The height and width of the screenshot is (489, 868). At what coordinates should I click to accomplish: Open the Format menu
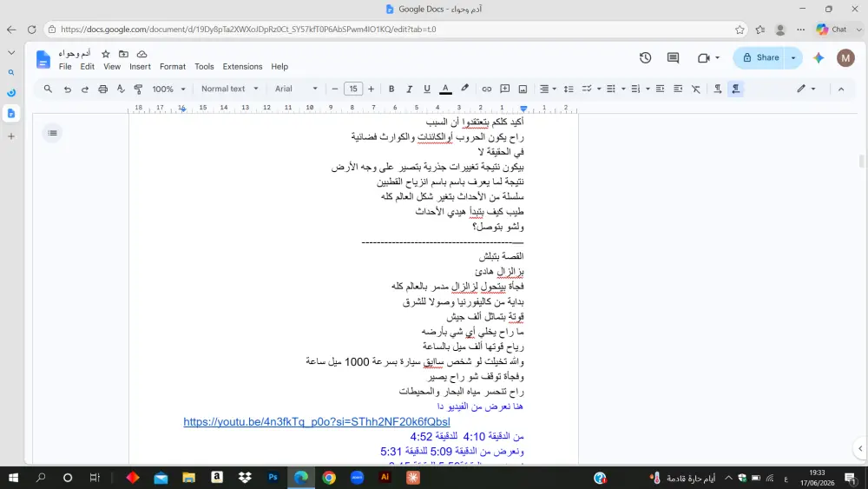(x=173, y=67)
